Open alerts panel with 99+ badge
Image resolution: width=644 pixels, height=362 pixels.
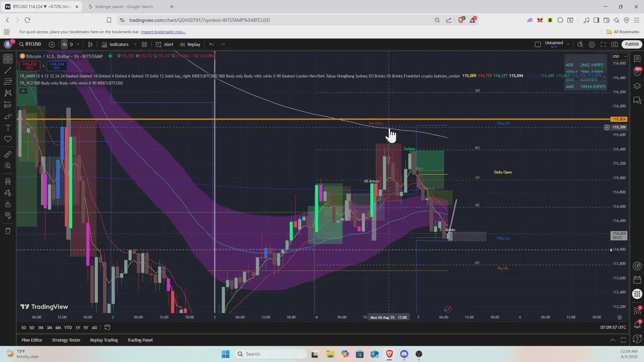637,72
